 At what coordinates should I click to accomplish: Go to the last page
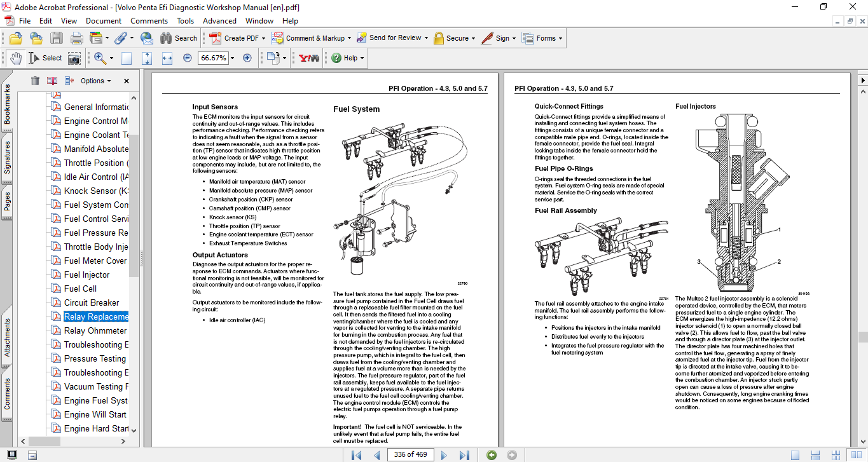click(x=464, y=455)
